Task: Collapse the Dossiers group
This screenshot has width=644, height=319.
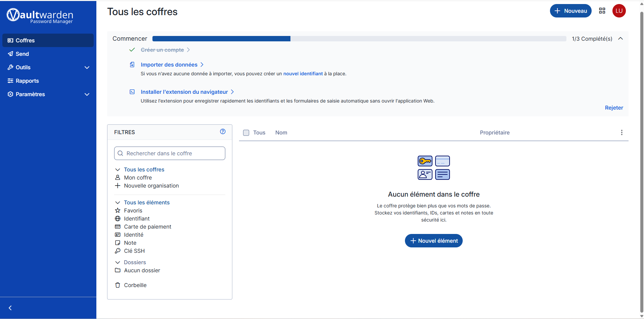Action: click(x=118, y=262)
